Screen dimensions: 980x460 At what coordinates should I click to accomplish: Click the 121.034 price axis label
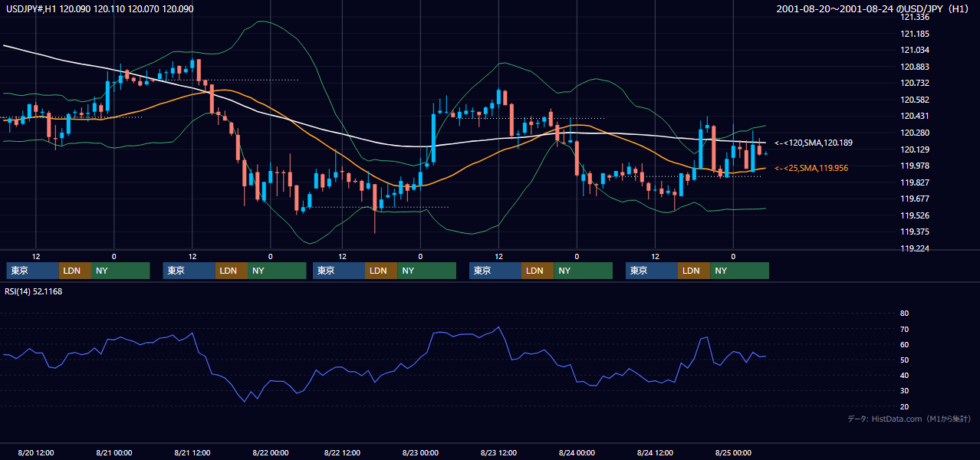[914, 50]
